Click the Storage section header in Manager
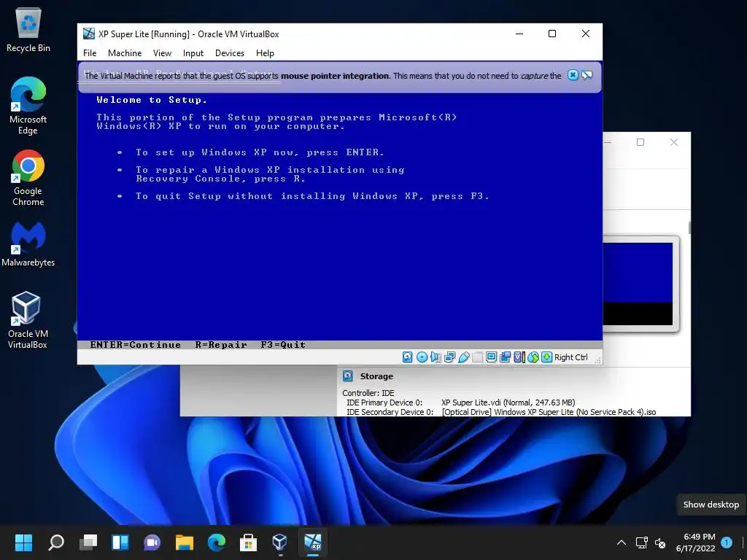The width and height of the screenshot is (747, 560). tap(376, 376)
